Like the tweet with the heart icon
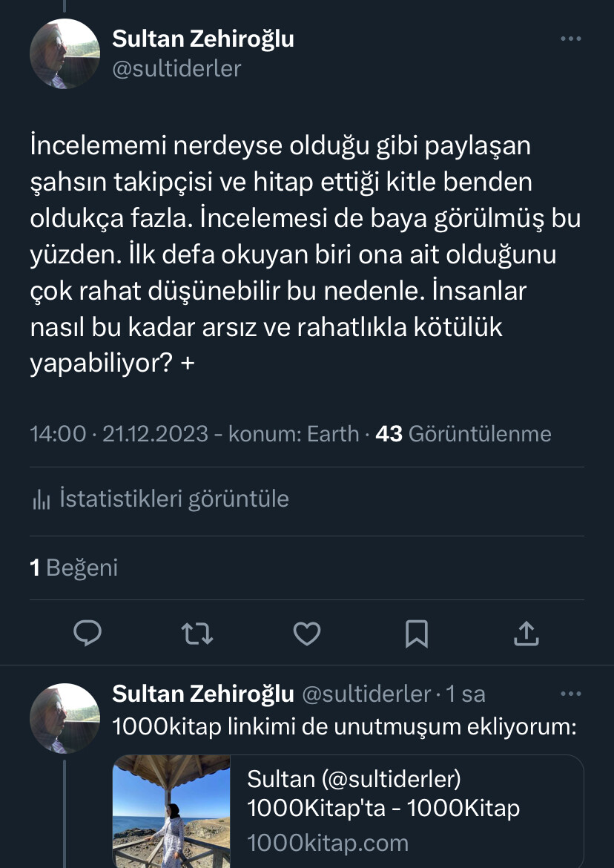Viewport: 614px width, 868px height. point(306,633)
